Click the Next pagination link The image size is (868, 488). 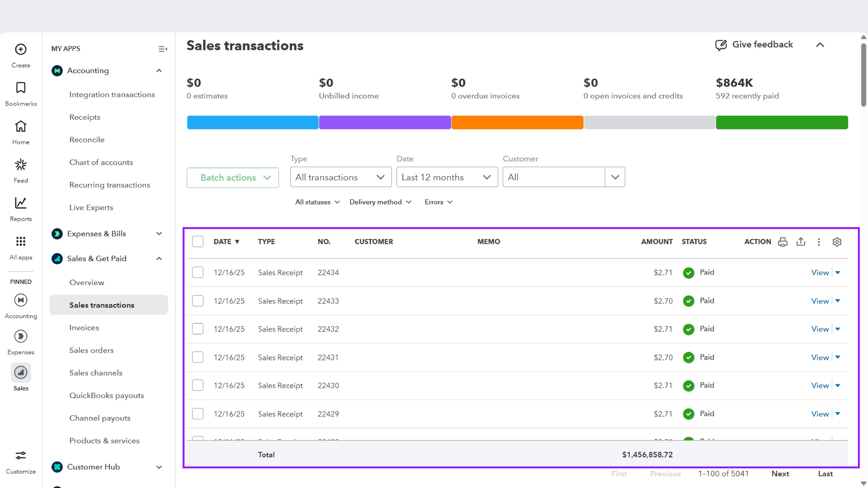click(780, 474)
